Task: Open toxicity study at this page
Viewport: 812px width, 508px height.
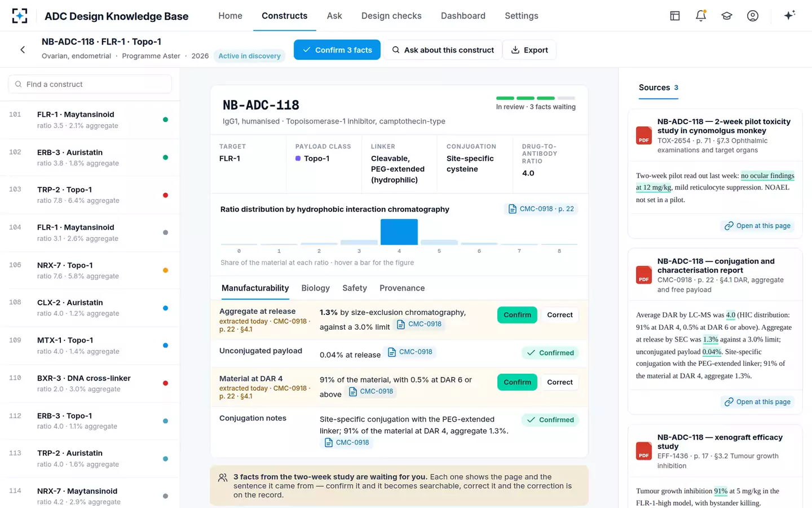Action: [757, 226]
